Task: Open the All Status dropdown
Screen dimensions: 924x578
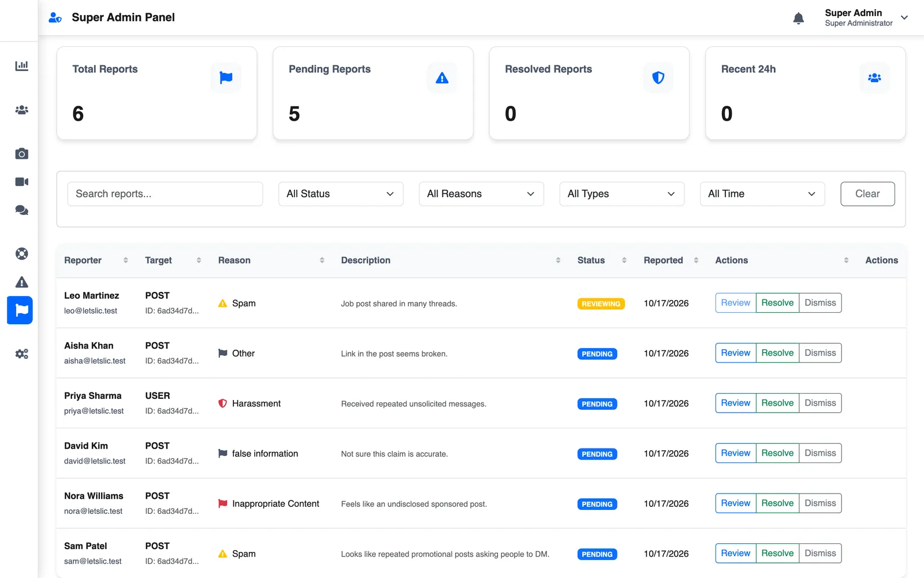Action: pos(341,194)
